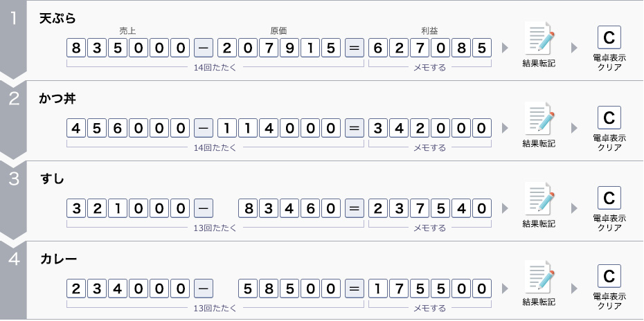Select step number 3 in the sidebar
644x321 pixels.
[x=14, y=179]
